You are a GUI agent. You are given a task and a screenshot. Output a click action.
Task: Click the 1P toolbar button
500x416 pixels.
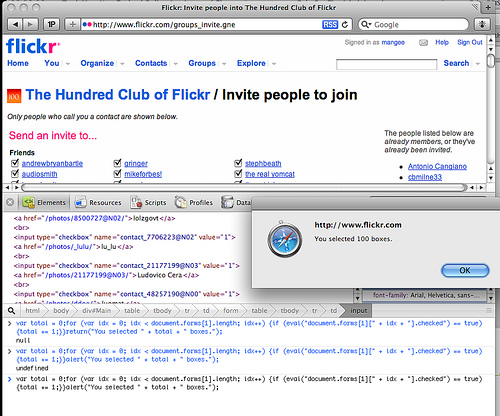pyautogui.click(x=51, y=24)
